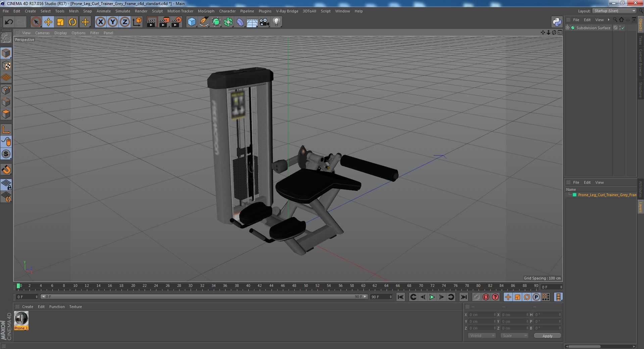Viewport: 644px width, 349px height.
Task: Add a Camera object
Action: (x=264, y=22)
